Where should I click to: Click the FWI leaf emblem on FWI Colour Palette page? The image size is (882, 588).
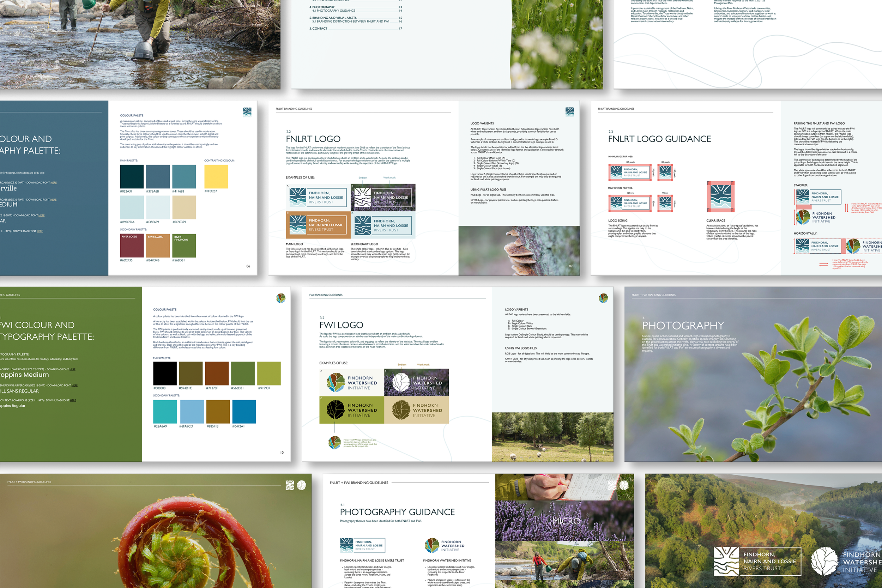tap(281, 298)
